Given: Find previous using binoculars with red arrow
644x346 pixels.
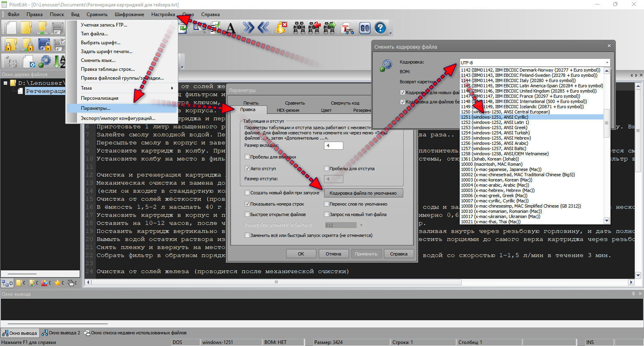Looking at the screenshot, I should (314, 28).
